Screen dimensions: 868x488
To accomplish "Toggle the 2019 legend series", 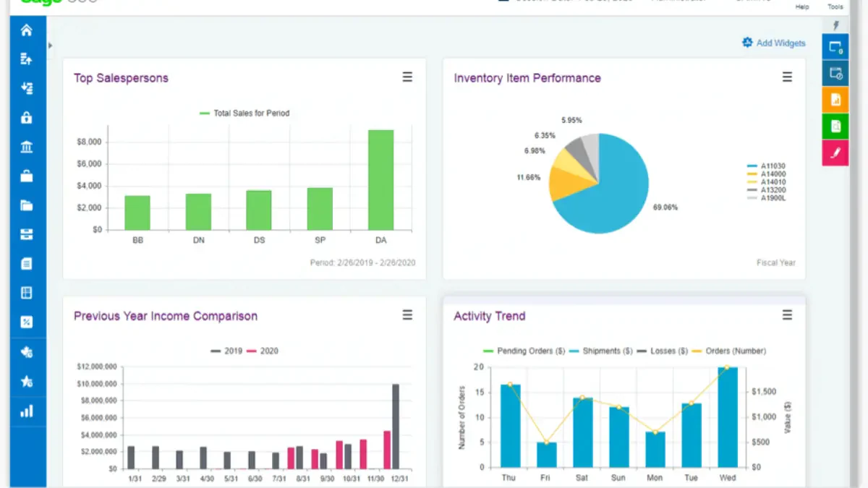I will coord(226,351).
